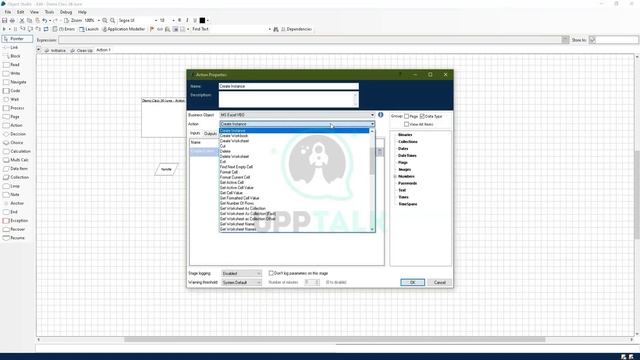
Task: Open the Zoom percentage dropdown
Action: 99,20
